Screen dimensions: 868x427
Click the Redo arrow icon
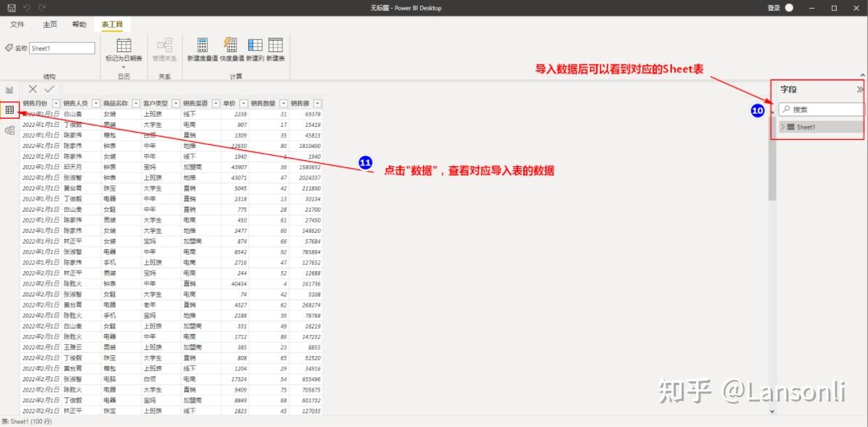click(42, 8)
